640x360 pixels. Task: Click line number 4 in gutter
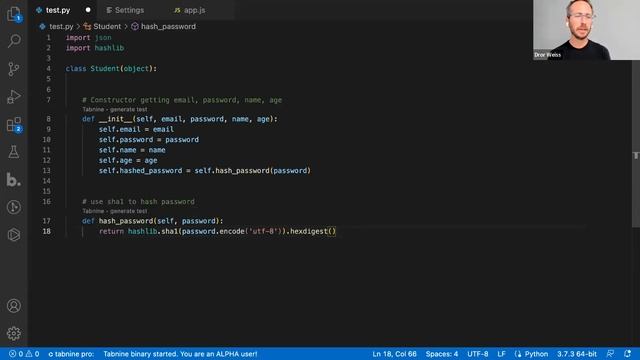pos(48,69)
